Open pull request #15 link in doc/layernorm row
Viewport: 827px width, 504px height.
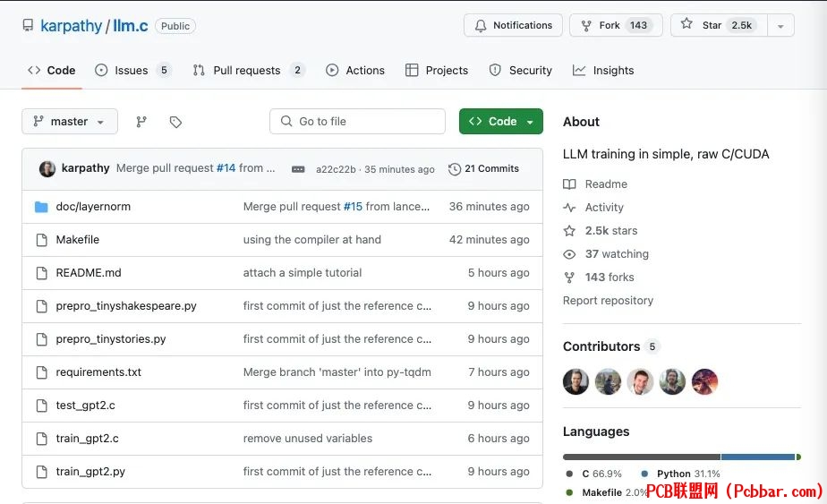coord(353,207)
